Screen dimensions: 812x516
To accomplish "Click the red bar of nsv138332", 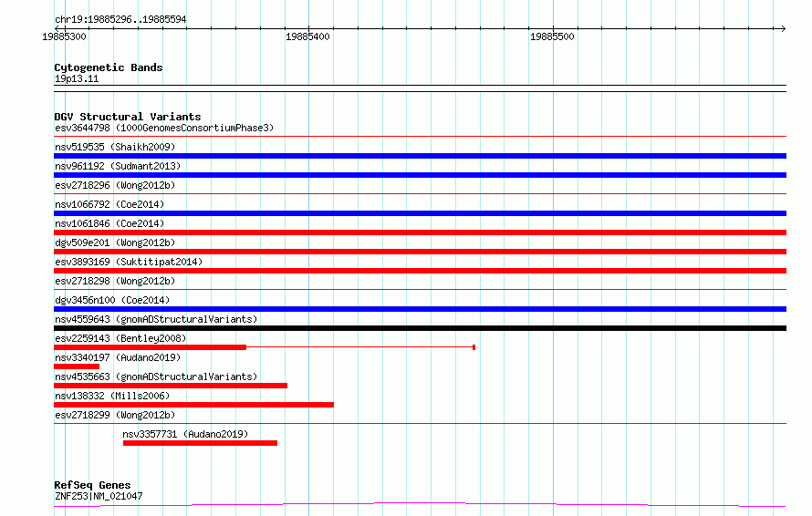I will [x=193, y=405].
